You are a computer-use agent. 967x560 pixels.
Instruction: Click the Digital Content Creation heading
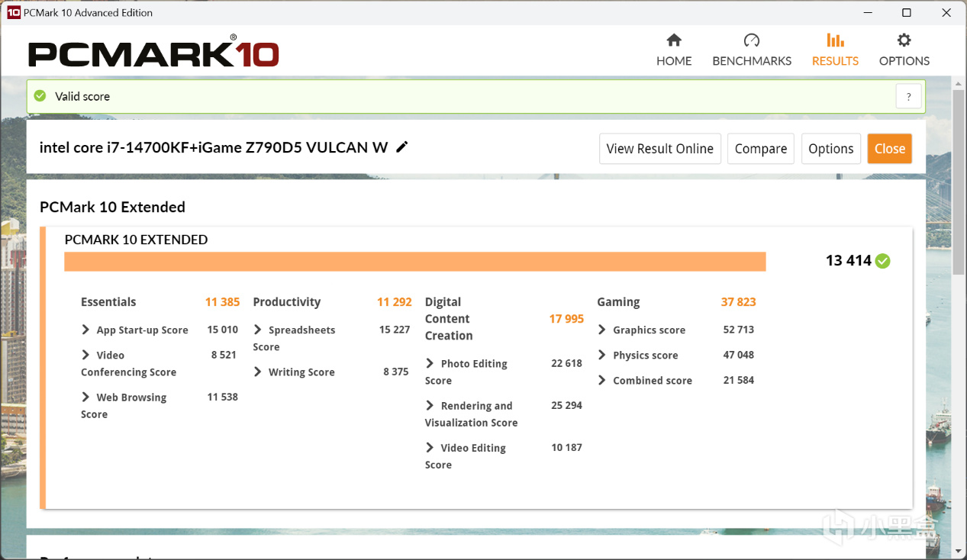[x=449, y=319]
